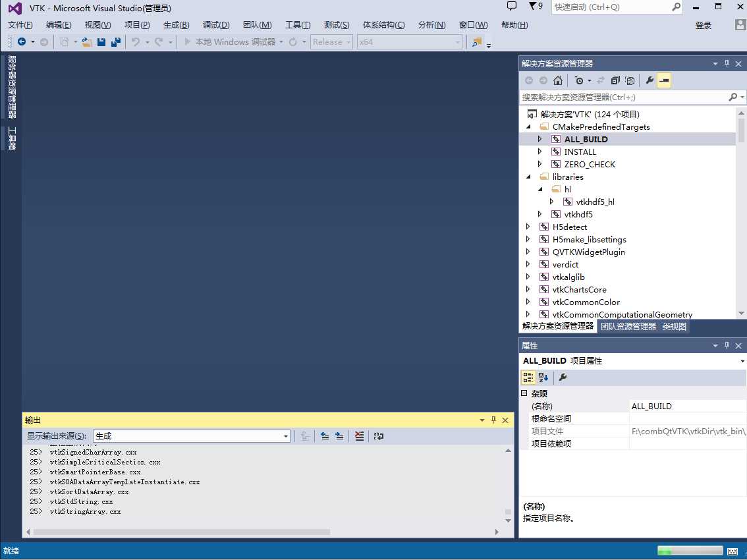Click the categorized view icon in Properties
The image size is (747, 560).
(x=528, y=378)
